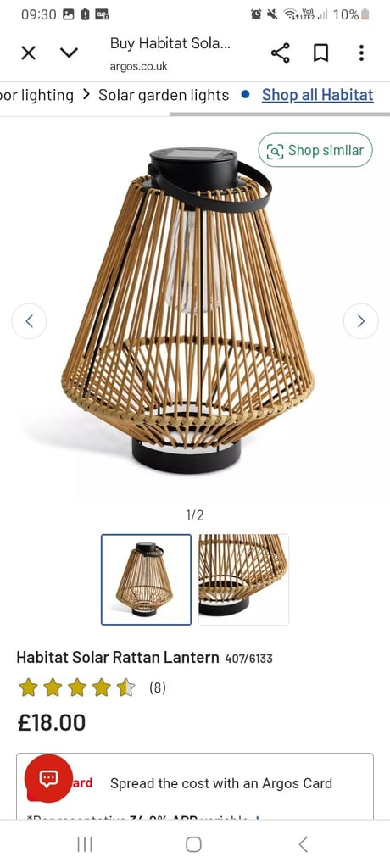Select the outdoor lighting breadcrumb
Image resolution: width=390 pixels, height=868 pixels.
36,95
